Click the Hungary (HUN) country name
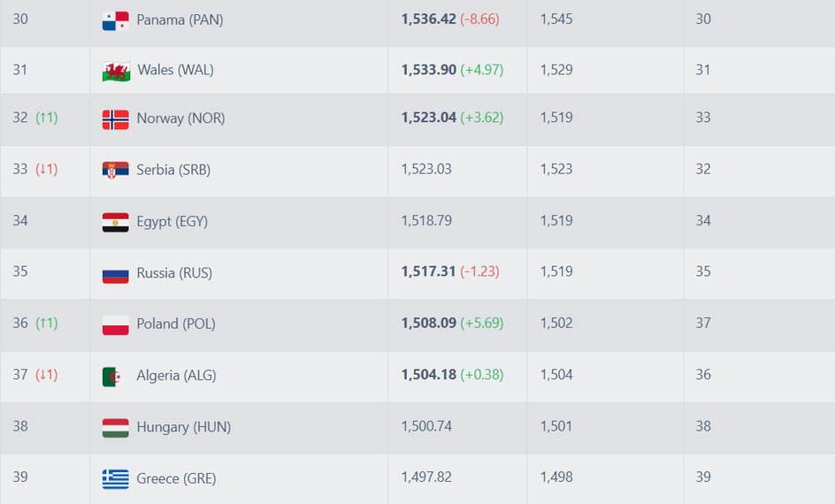The image size is (835, 504). [183, 427]
